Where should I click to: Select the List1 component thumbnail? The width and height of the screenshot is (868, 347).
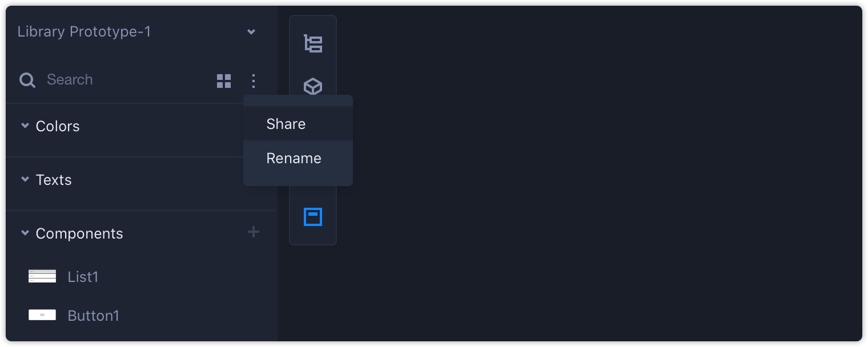pos(42,276)
